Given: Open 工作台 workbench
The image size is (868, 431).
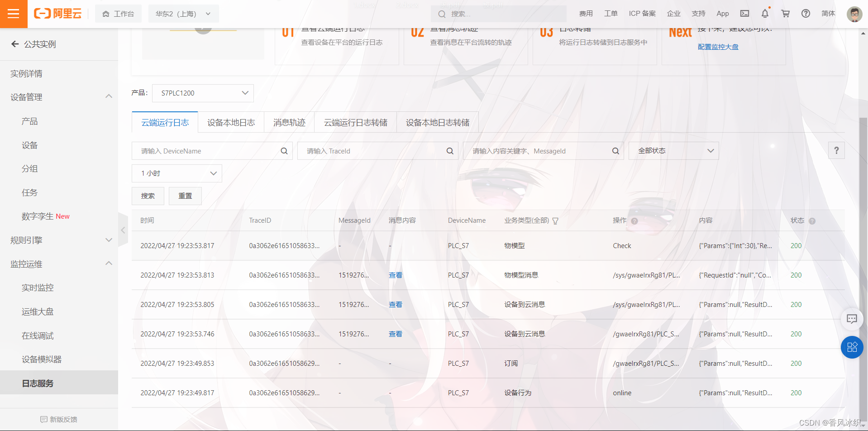Looking at the screenshot, I should 118,14.
